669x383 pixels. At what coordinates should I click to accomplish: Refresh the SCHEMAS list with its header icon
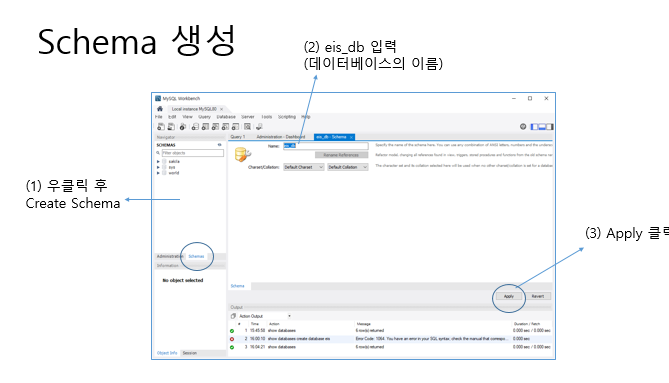pyautogui.click(x=220, y=145)
